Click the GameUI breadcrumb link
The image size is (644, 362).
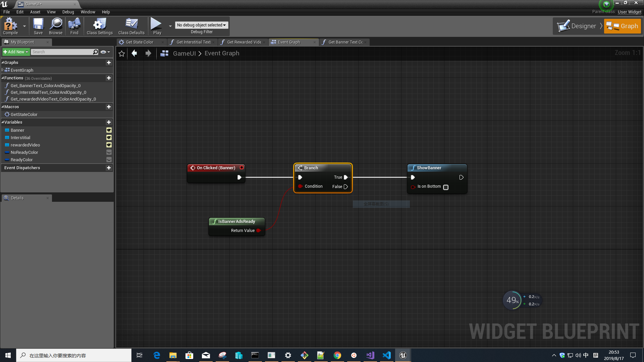coord(184,53)
